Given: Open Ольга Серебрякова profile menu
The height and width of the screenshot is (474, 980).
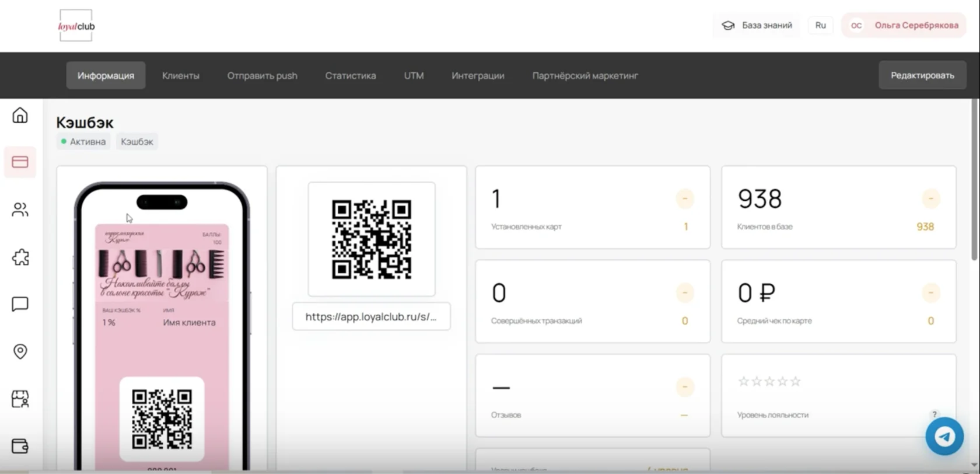Looking at the screenshot, I should click(x=904, y=26).
